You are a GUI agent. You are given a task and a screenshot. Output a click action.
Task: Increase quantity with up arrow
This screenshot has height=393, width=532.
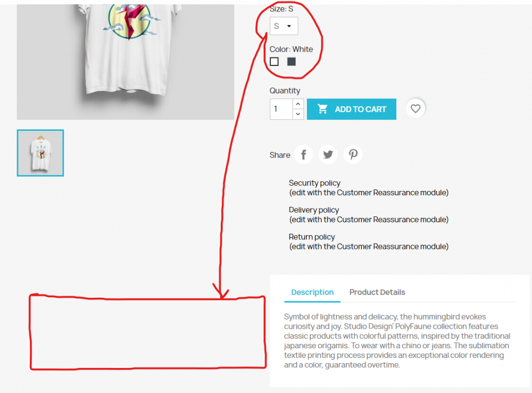298,104
